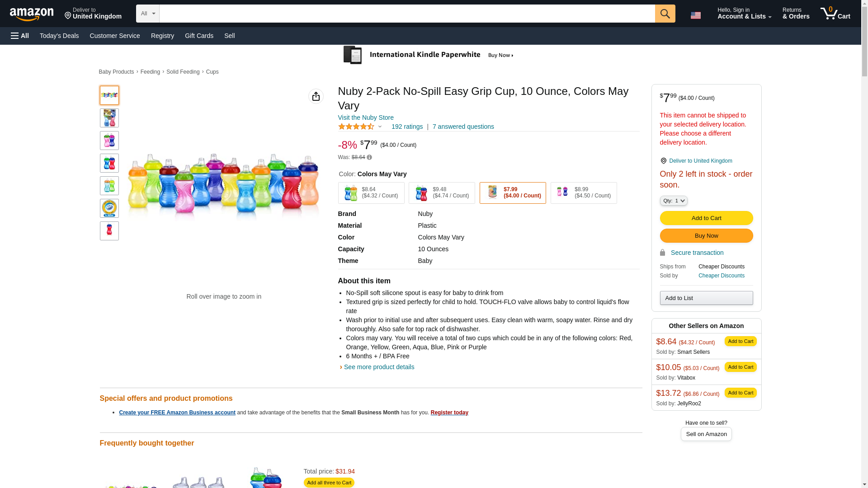Open the All hamburger menu
The image size is (868, 488).
(20, 36)
